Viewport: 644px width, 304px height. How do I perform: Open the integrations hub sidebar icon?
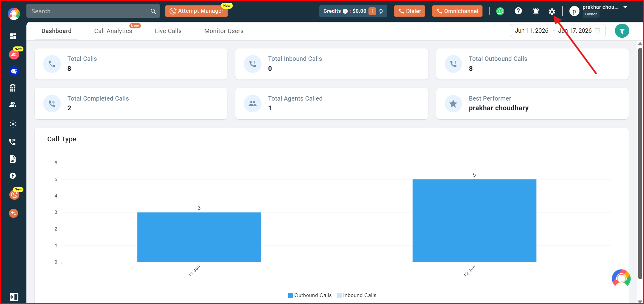point(13,124)
